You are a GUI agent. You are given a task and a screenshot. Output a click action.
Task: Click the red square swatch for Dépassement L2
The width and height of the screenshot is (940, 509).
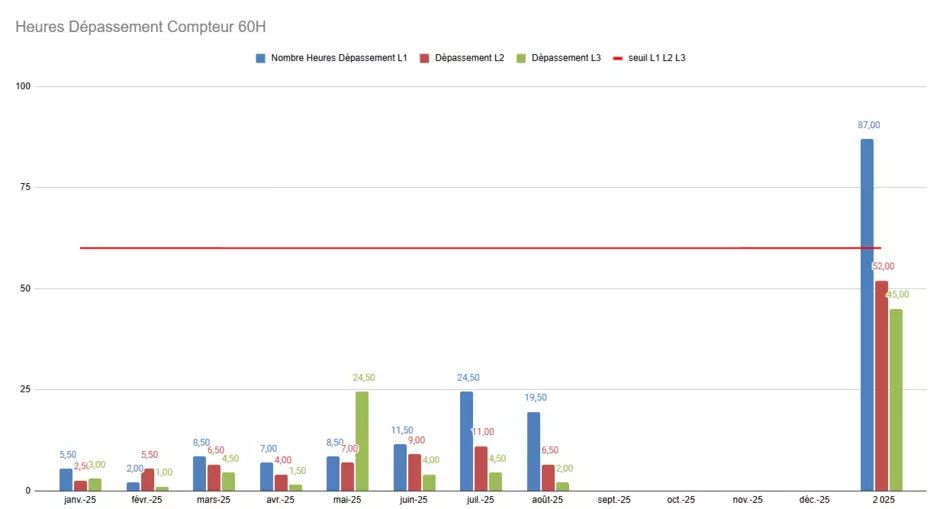click(425, 58)
